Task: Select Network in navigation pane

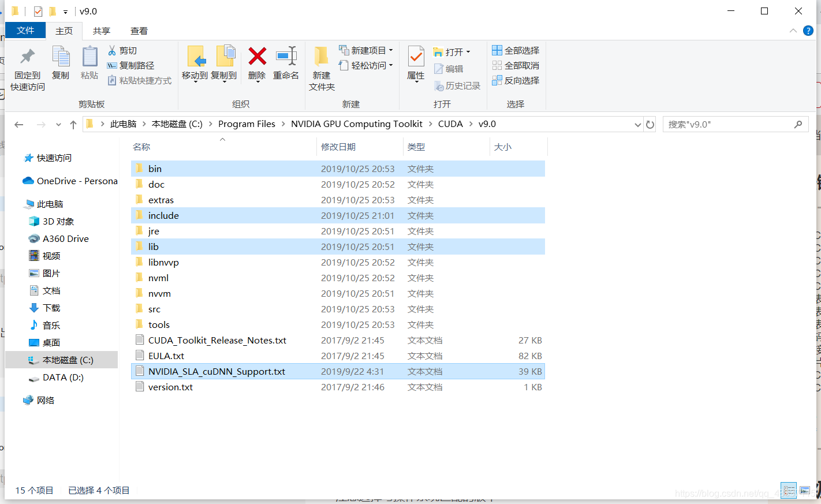Action: [x=39, y=401]
